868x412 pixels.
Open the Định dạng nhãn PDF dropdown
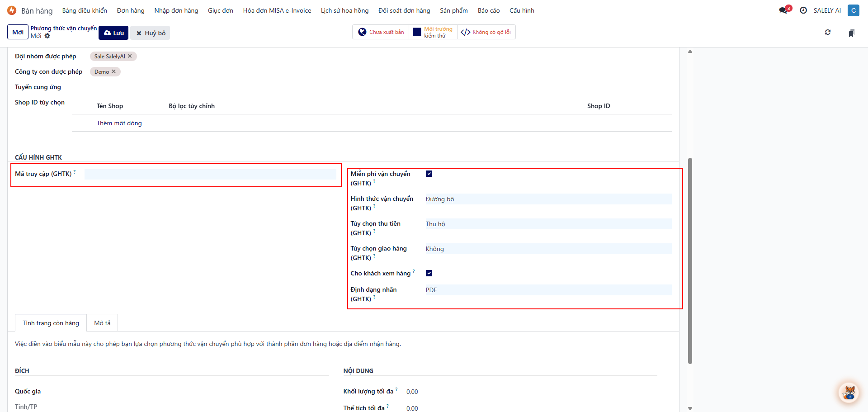pos(548,290)
